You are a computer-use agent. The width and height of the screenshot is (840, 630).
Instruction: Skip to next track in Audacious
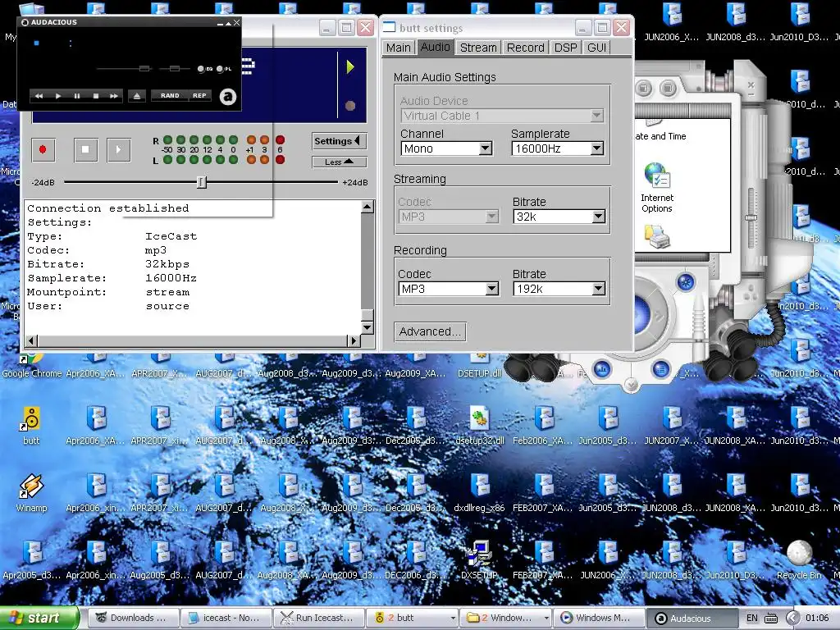[113, 96]
